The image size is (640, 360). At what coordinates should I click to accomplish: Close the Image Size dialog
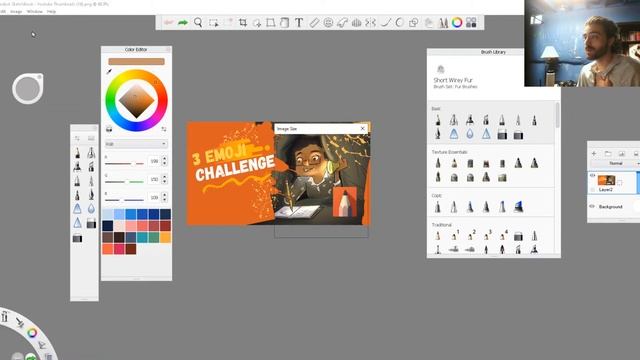click(x=362, y=129)
